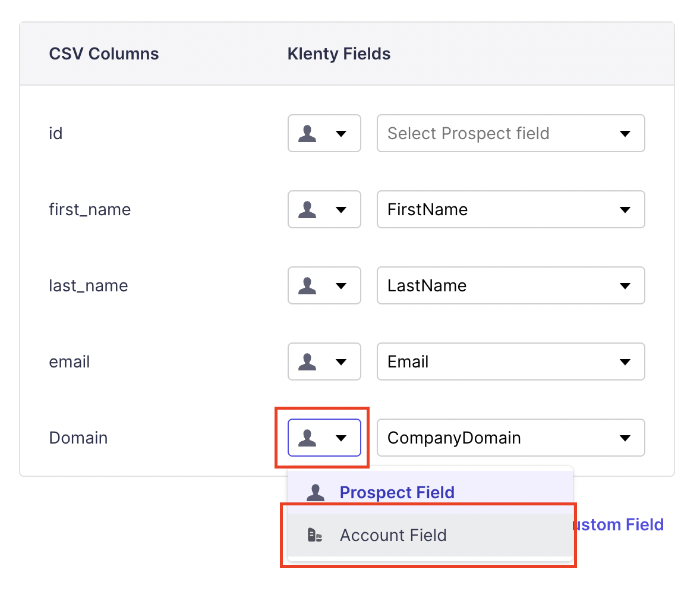Click the person icon in the id row
This screenshot has width=700, height=591.
(307, 133)
